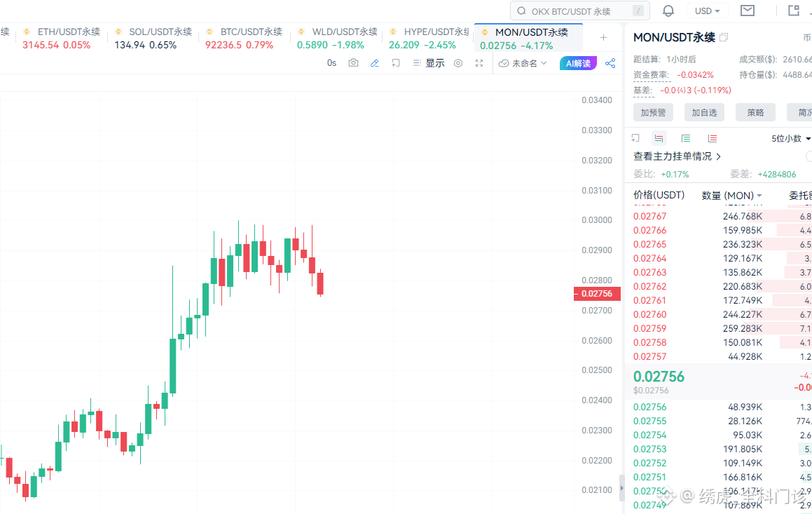Open notifications via the bell icon
Viewport: 812px width, 514px height.
coord(668,11)
